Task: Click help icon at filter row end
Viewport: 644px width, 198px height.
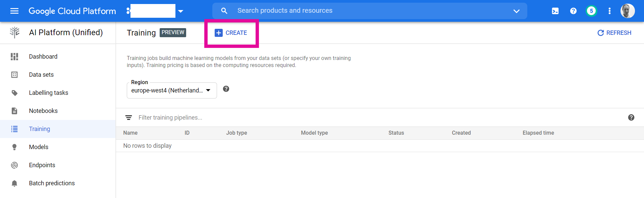Action: click(631, 118)
